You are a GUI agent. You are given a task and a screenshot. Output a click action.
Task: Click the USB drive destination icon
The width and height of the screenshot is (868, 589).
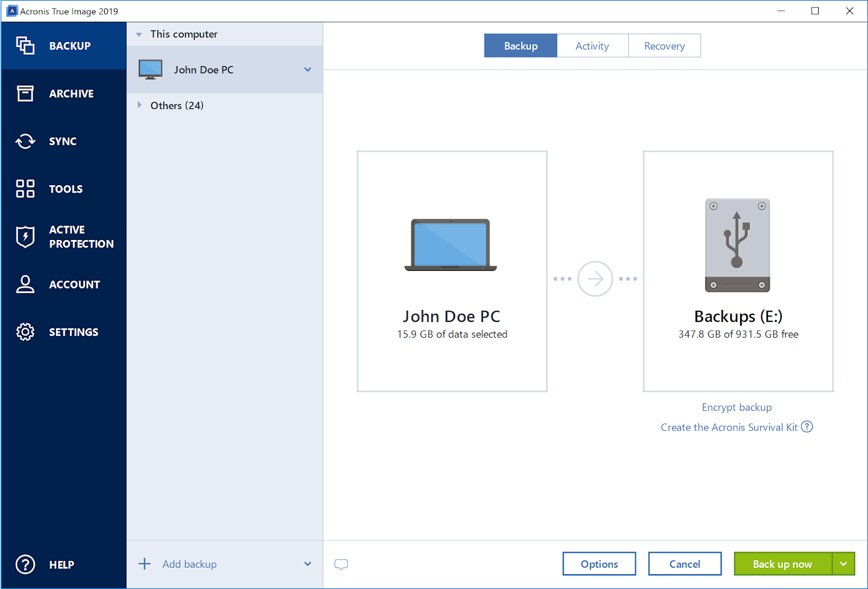(x=737, y=245)
